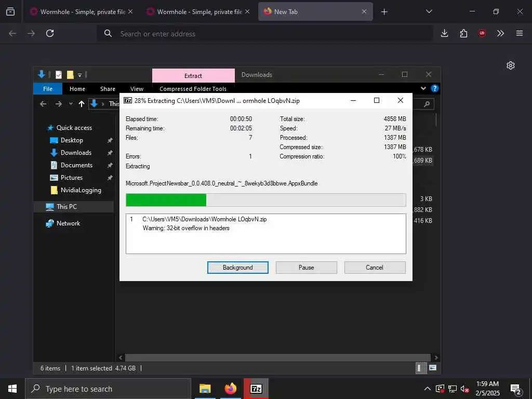The width and height of the screenshot is (532, 399).
Task: Close the New Tab tab
Action: [x=364, y=11]
